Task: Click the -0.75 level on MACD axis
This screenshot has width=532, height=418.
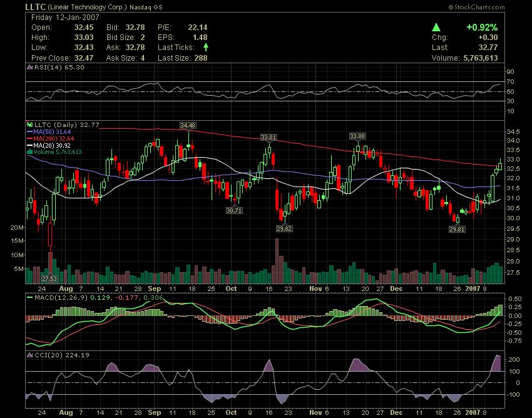Action: pos(514,340)
